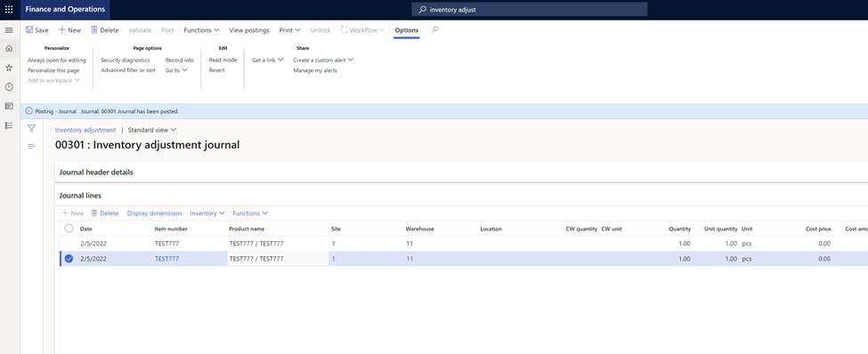Open Advanced filter or sort
This screenshot has width=868, height=354.
pyautogui.click(x=128, y=70)
